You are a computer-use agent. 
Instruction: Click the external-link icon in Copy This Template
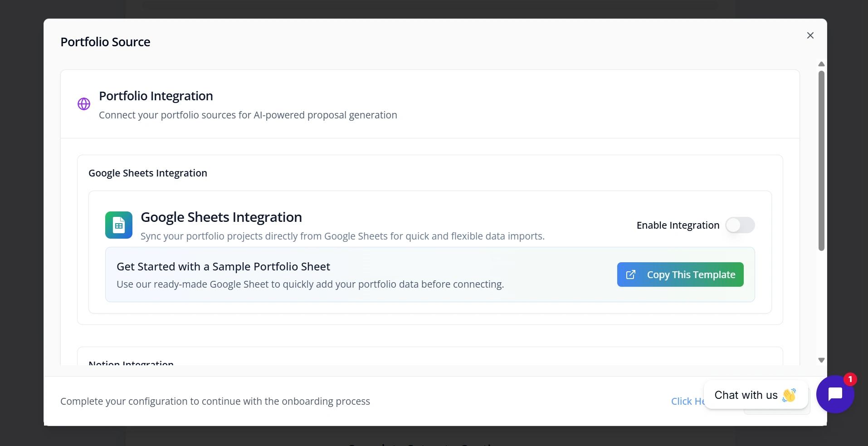[631, 274]
